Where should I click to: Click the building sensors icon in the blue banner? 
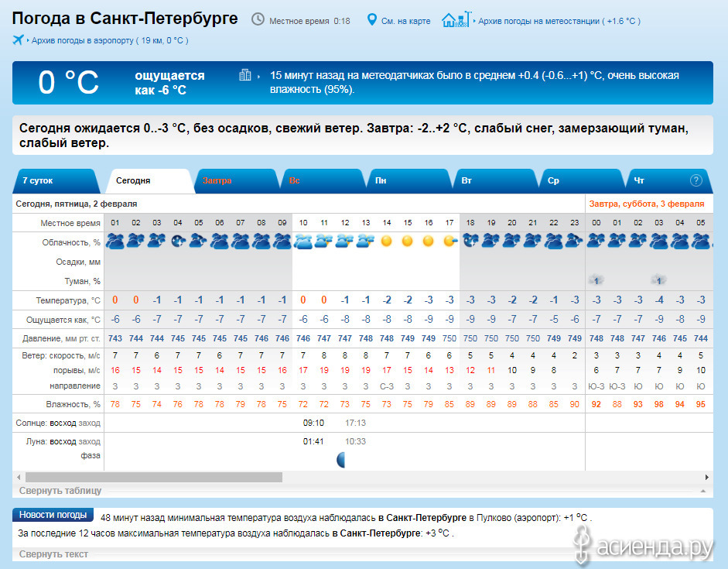pyautogui.click(x=244, y=75)
